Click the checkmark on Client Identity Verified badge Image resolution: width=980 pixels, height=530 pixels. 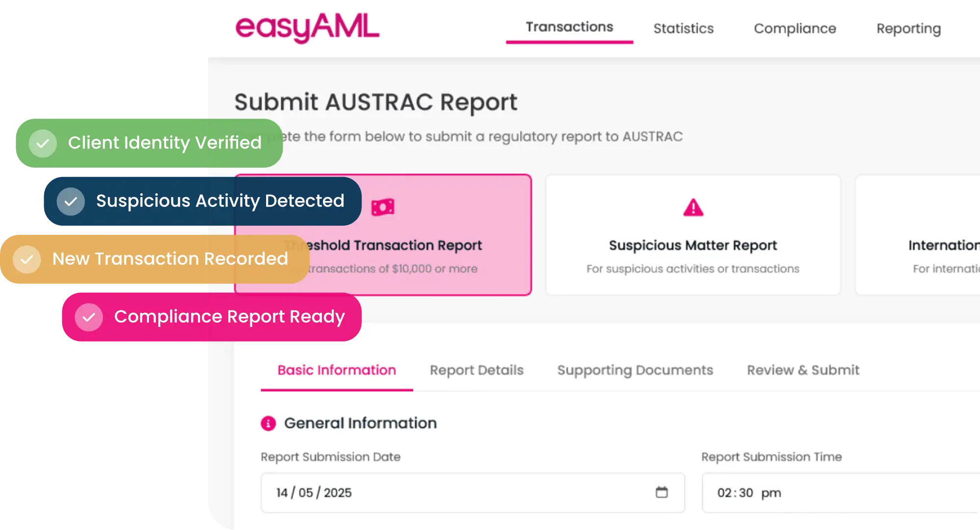pos(43,143)
